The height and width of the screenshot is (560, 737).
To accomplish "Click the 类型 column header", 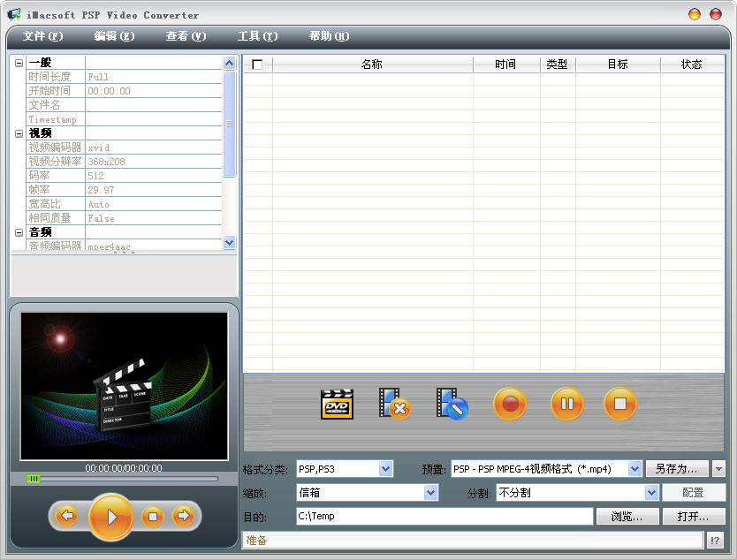I will click(558, 64).
